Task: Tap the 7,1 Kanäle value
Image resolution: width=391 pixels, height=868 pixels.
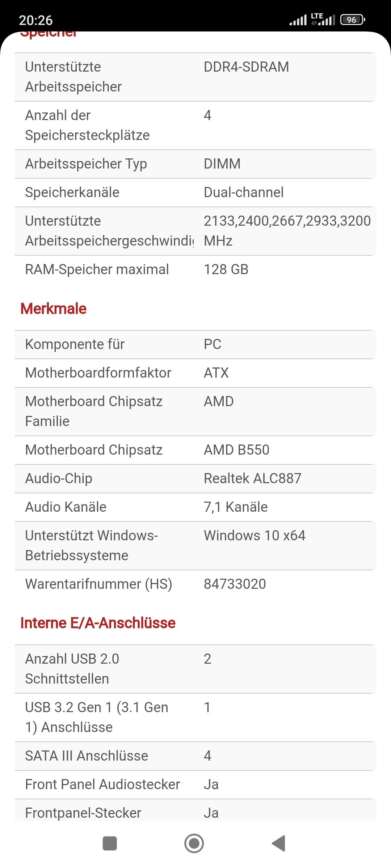Action: click(x=236, y=507)
